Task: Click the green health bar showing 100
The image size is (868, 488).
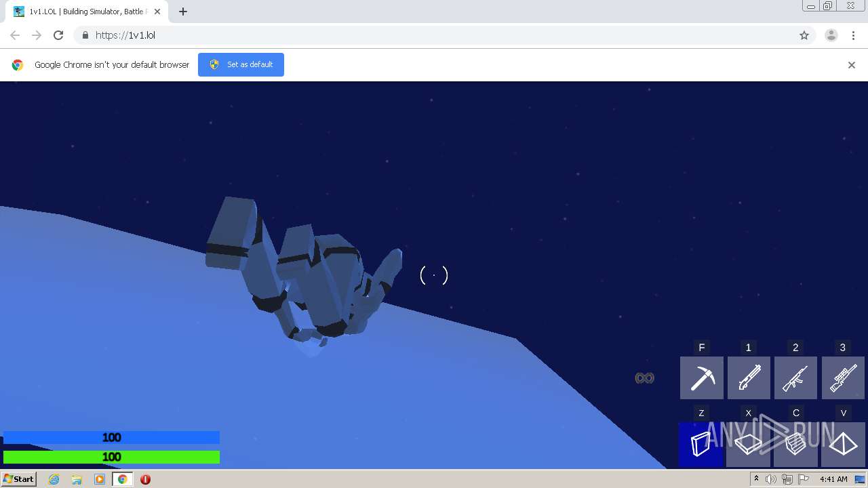Action: click(x=111, y=457)
